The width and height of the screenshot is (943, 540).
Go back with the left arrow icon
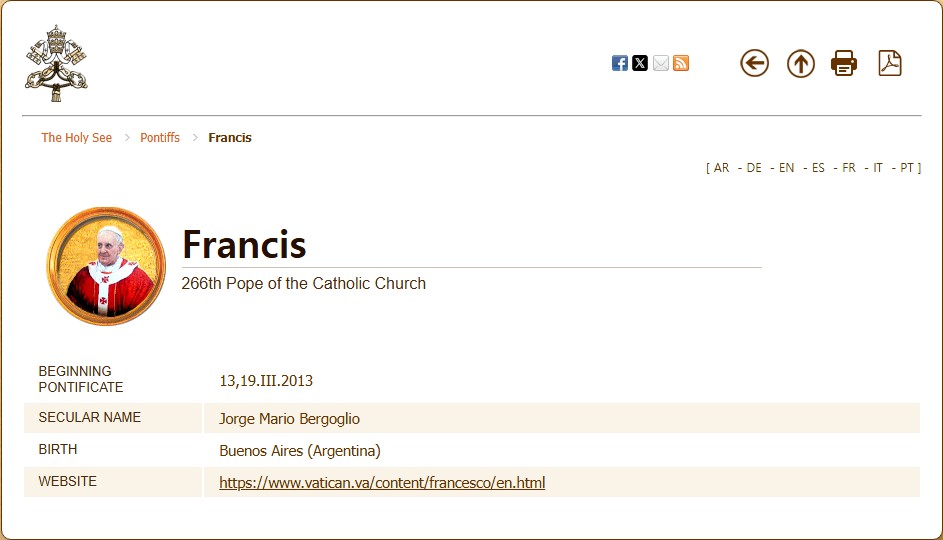[x=754, y=63]
